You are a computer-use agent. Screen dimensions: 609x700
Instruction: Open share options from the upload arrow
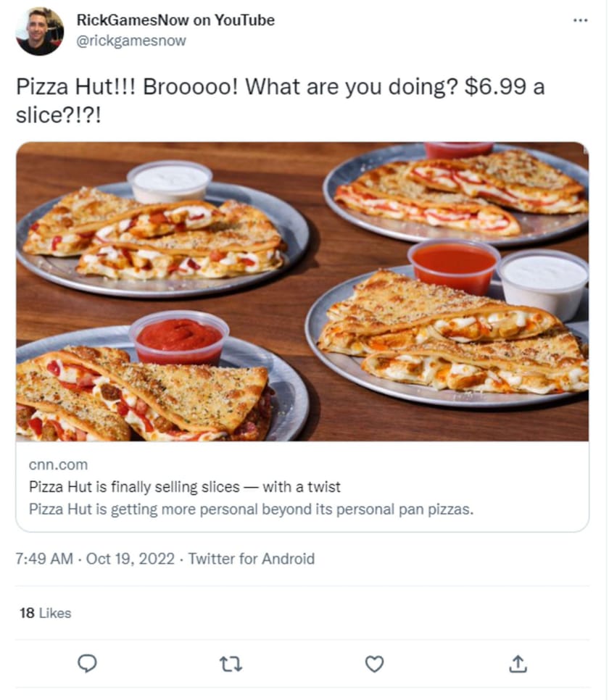[518, 663]
